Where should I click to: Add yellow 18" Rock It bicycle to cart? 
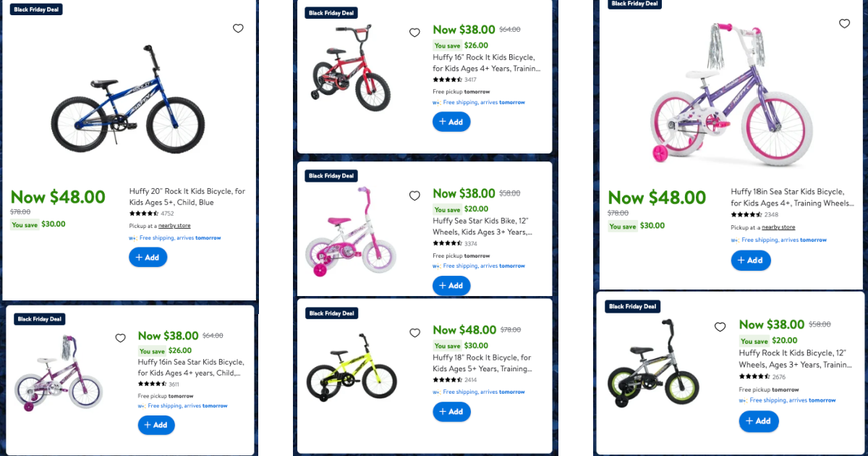[451, 411]
